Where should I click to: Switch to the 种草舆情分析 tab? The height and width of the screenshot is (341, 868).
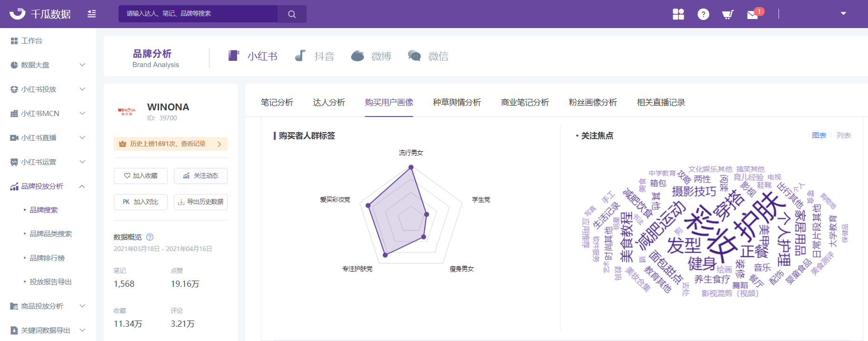click(x=457, y=102)
